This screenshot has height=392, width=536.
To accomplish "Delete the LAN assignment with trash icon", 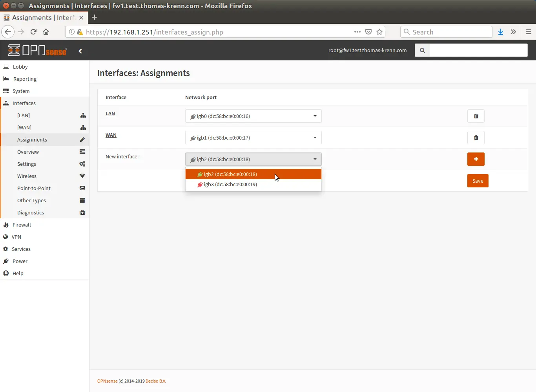I will (x=476, y=116).
